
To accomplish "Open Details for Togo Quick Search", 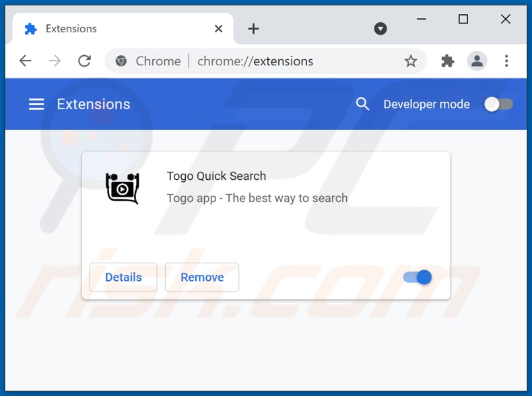I will 123,277.
